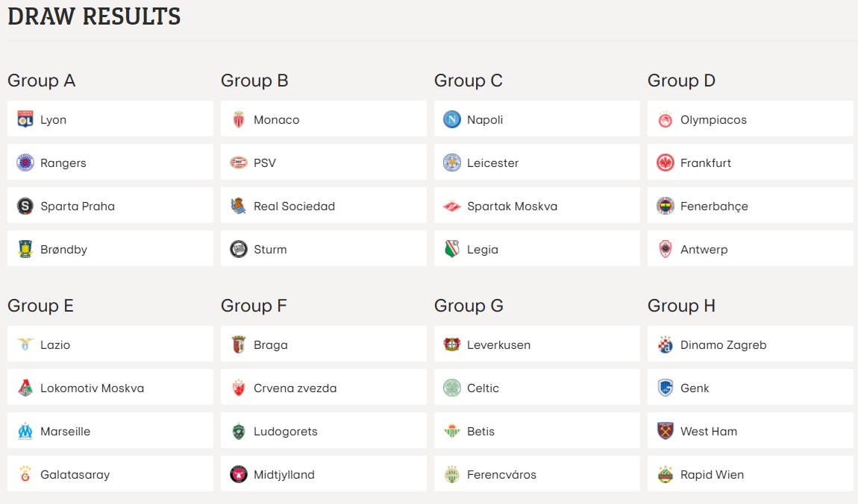Viewport: 858px width, 504px height.
Task: Select Dinamo Zagreb team card
Action: point(751,344)
